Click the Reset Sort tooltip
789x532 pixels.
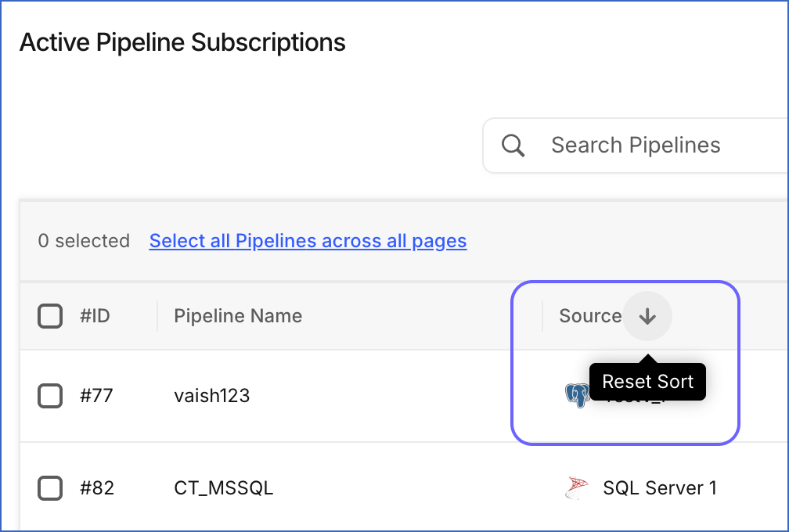tap(647, 382)
